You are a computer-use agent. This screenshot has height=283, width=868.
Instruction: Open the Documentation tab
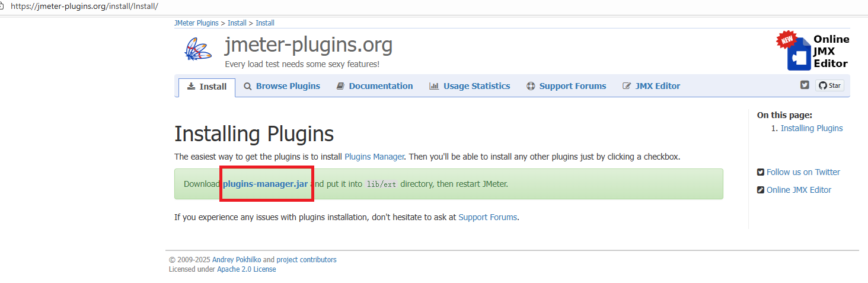(375, 86)
